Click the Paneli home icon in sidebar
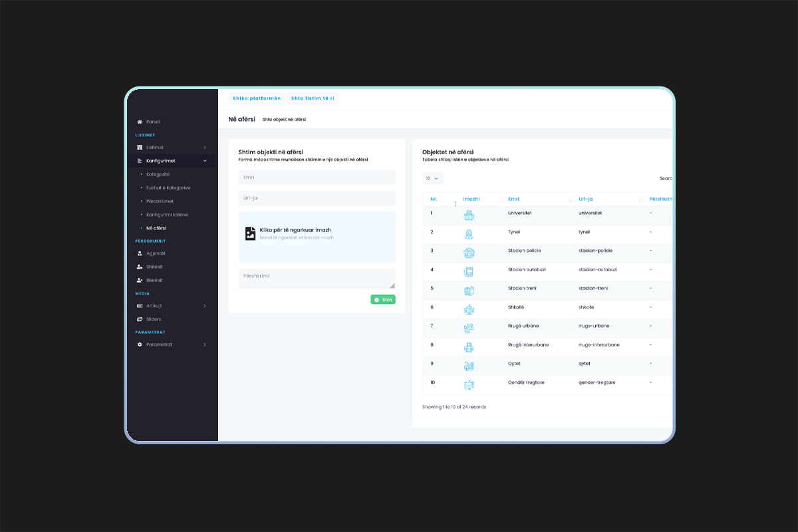This screenshot has width=798, height=532. click(x=140, y=122)
